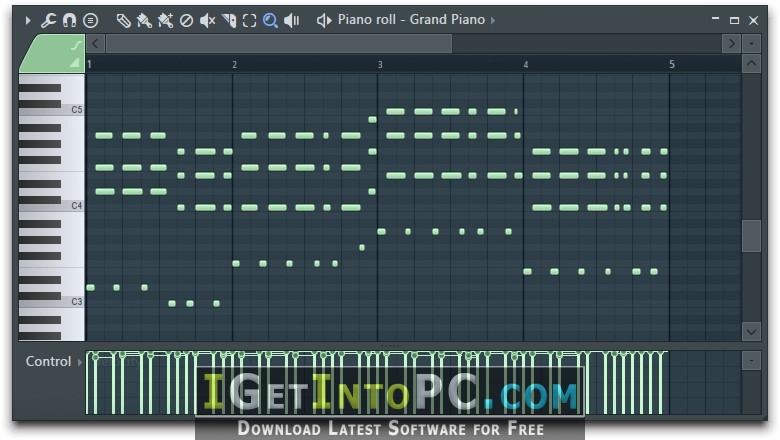Select the Paint brush tool

144,20
